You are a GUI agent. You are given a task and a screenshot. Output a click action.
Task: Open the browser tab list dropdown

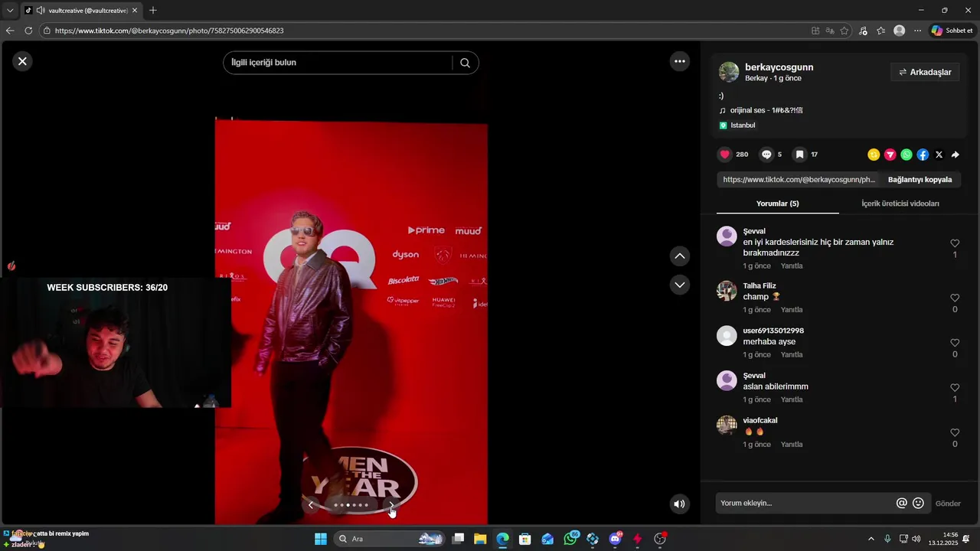pyautogui.click(x=10, y=11)
